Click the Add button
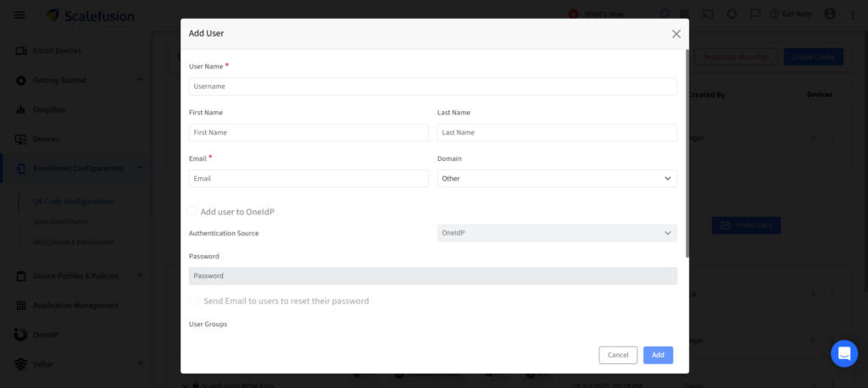 (658, 355)
